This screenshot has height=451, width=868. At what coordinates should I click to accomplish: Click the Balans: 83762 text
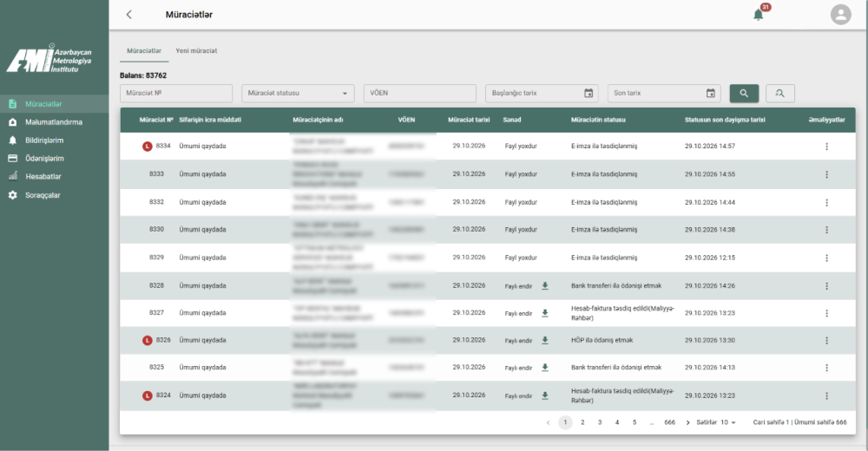pyautogui.click(x=143, y=75)
